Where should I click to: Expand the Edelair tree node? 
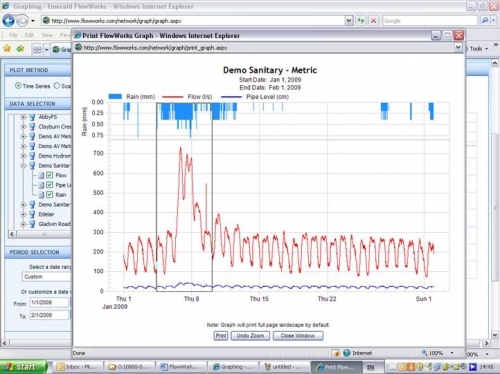23,214
